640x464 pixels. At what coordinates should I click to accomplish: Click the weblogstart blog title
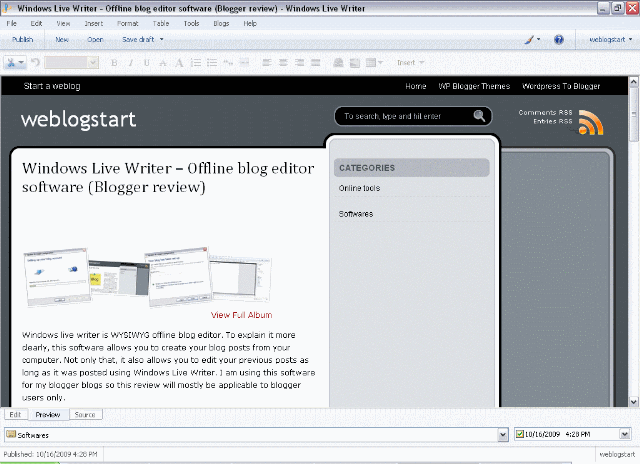tap(78, 120)
